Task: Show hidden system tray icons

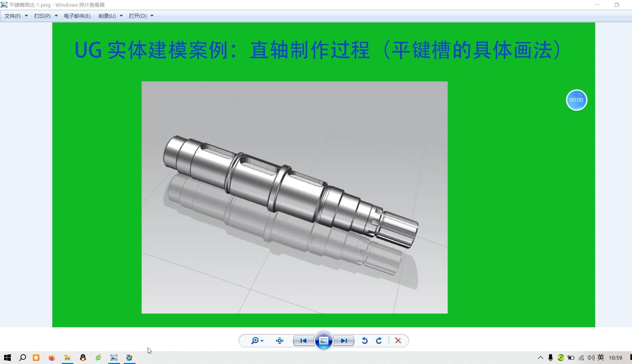Action: [x=541, y=358]
